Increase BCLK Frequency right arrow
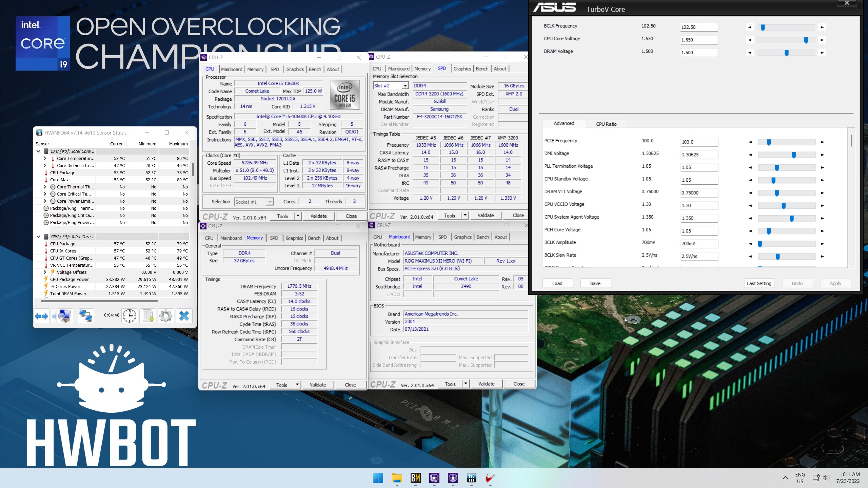This screenshot has width=868, height=488. point(822,27)
